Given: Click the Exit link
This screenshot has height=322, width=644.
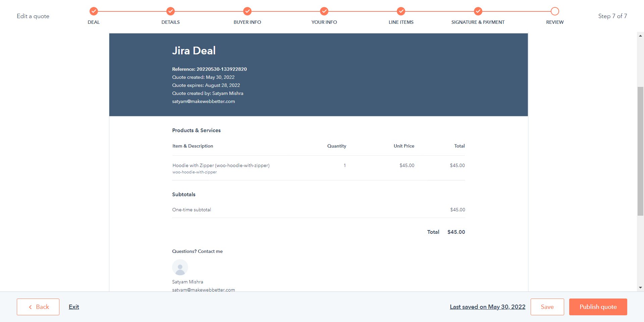Looking at the screenshot, I should (74, 307).
